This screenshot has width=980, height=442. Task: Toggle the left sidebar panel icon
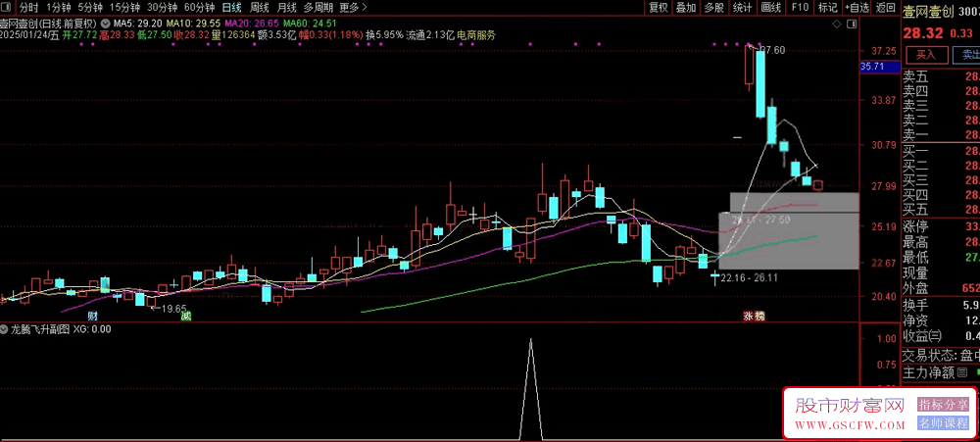[7, 8]
